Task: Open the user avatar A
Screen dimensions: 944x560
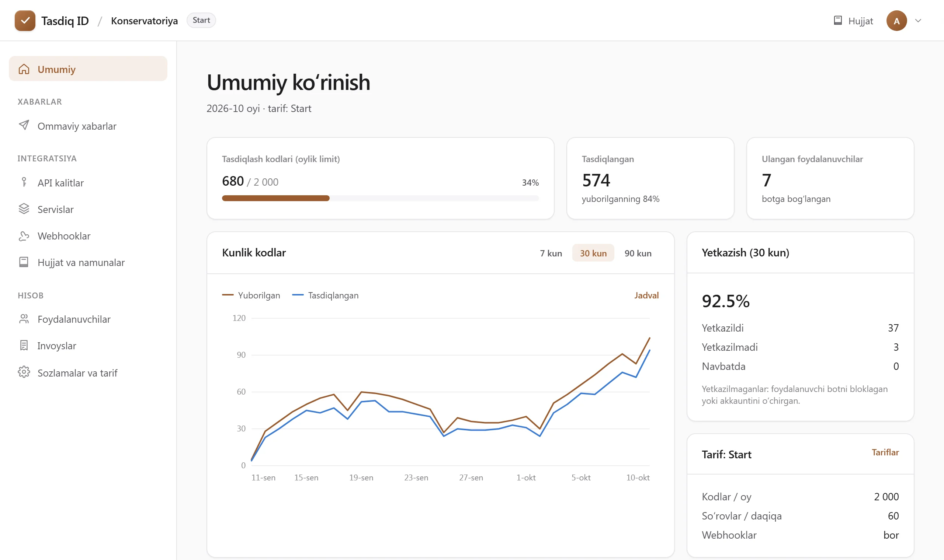Action: click(x=896, y=21)
